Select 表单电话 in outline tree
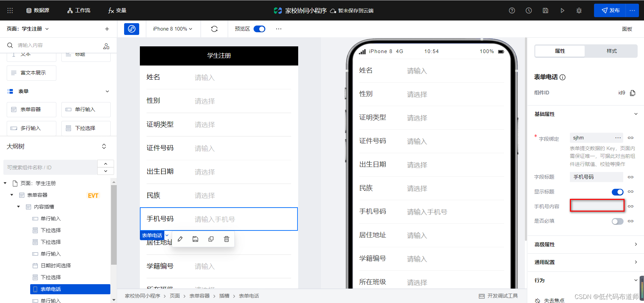This screenshot has width=644, height=303. point(70,289)
